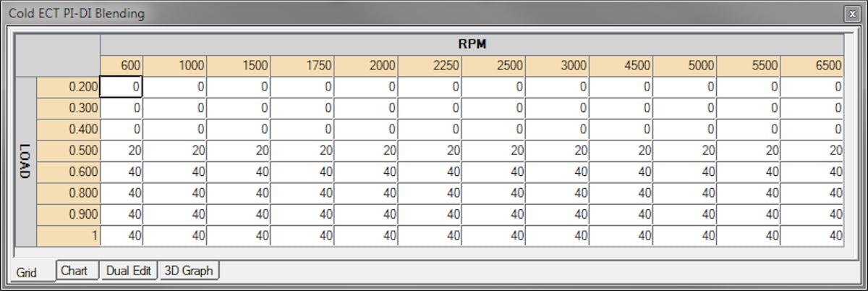Click the cell at 600 RPM, 0.200 load

coord(122,87)
